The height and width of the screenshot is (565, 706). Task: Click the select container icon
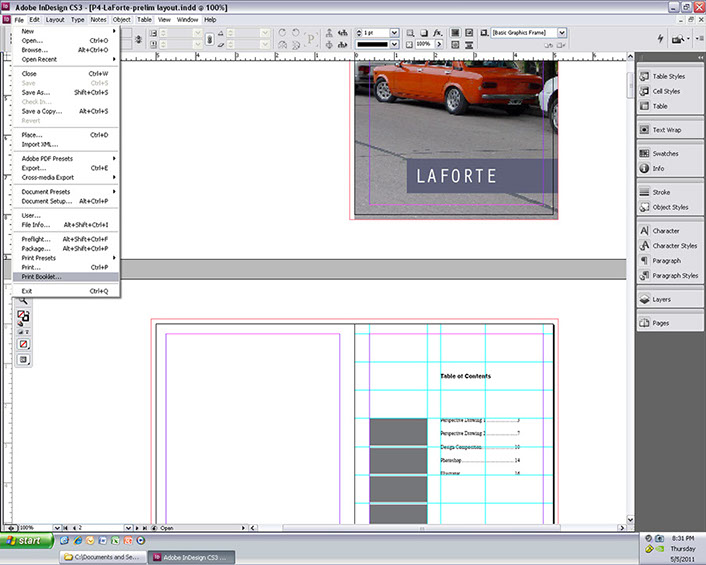330,33
